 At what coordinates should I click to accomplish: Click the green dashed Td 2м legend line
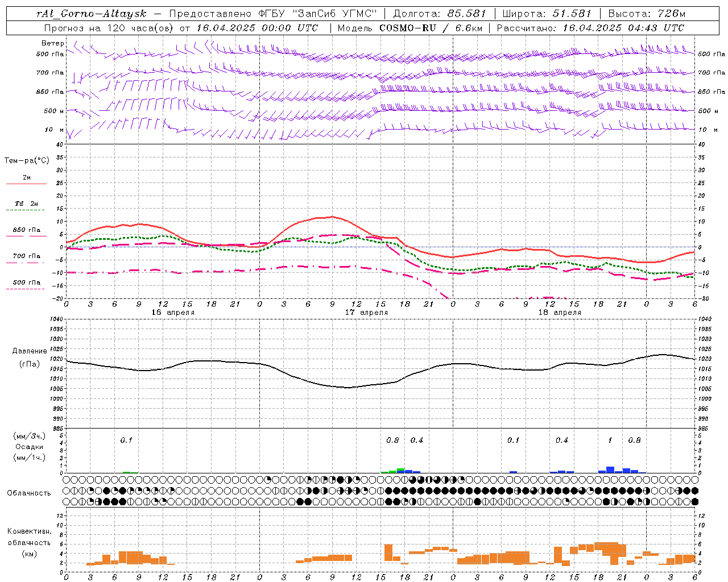25,210
